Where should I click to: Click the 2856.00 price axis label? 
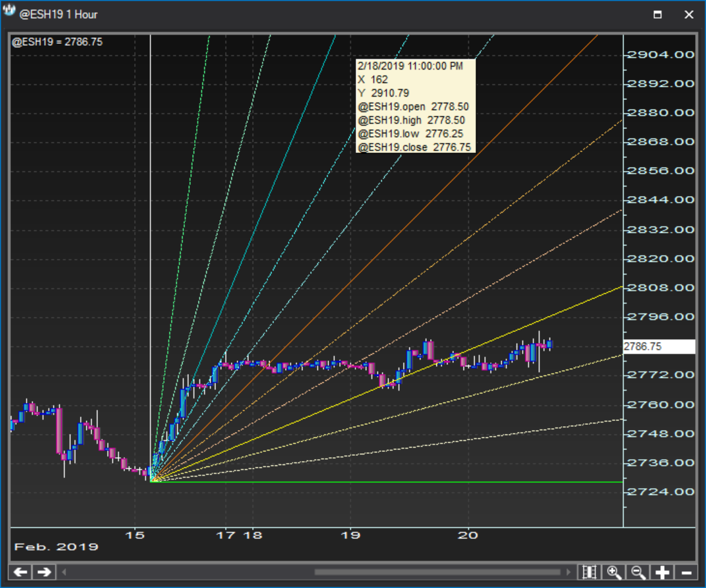coord(660,171)
